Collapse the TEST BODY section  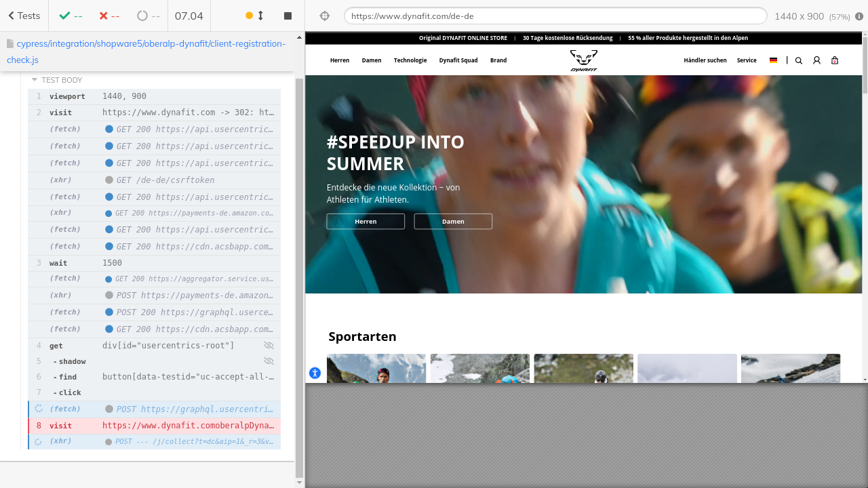(x=35, y=80)
